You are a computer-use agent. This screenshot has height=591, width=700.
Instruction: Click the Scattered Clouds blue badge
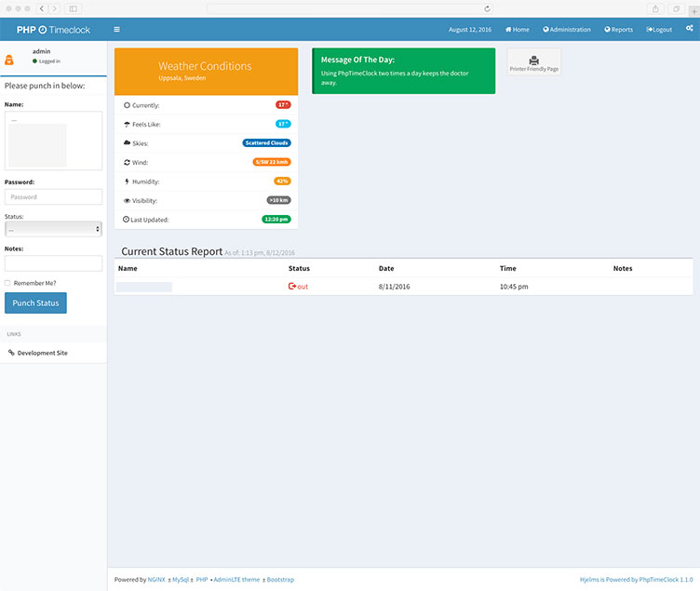(266, 143)
